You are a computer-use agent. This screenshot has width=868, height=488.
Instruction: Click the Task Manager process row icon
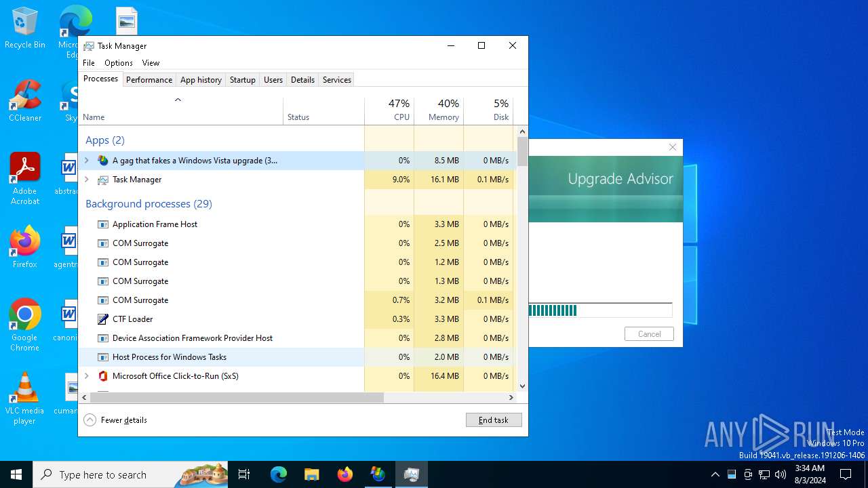103,180
